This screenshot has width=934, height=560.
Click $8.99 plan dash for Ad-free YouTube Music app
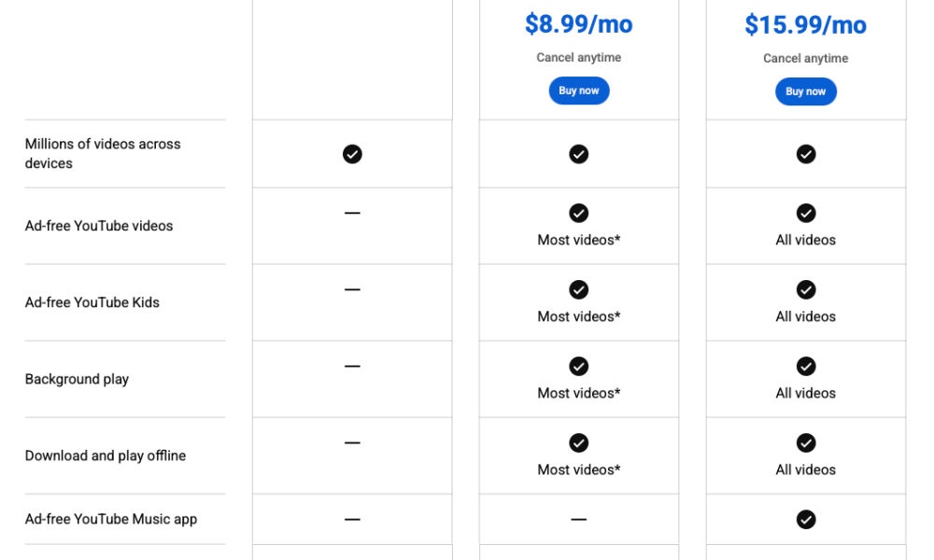click(x=578, y=520)
